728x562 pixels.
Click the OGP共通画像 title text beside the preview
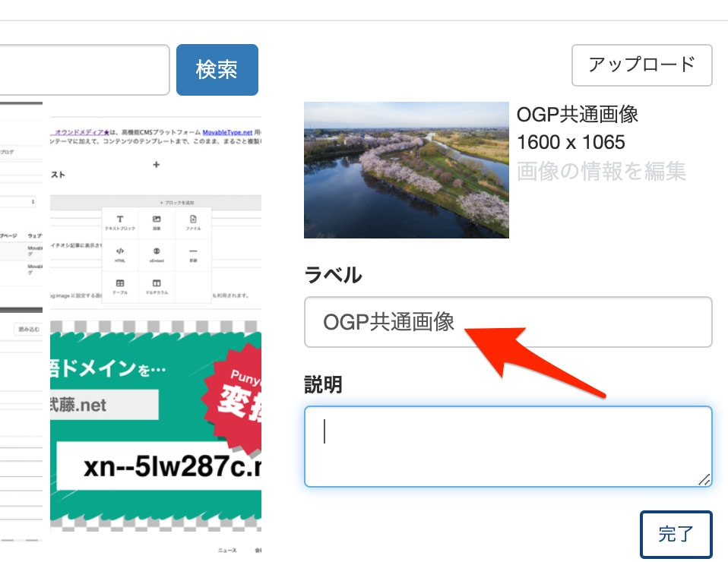(577, 114)
